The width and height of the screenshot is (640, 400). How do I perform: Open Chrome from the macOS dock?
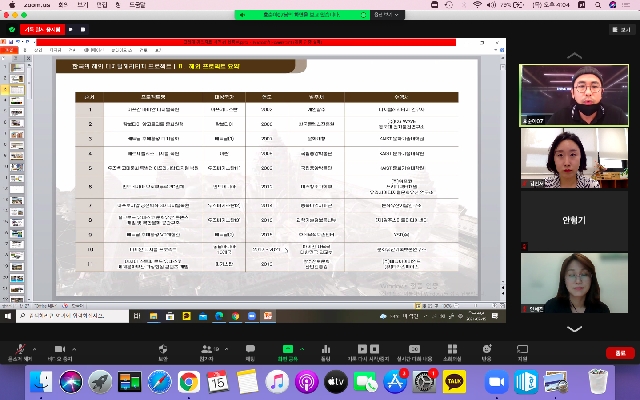click(x=189, y=381)
